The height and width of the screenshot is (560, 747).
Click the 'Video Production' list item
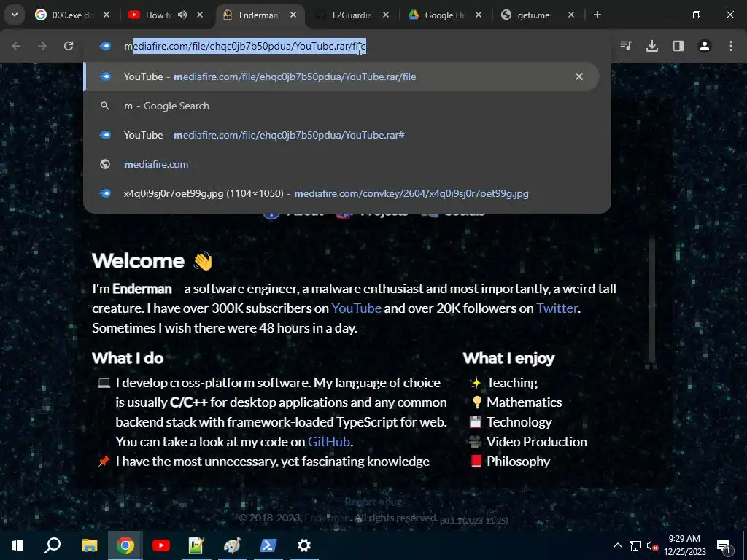pos(536,441)
